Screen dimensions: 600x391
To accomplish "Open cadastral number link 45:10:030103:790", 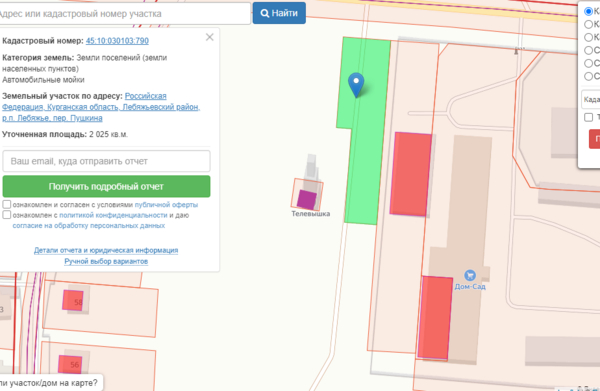I will click(117, 41).
